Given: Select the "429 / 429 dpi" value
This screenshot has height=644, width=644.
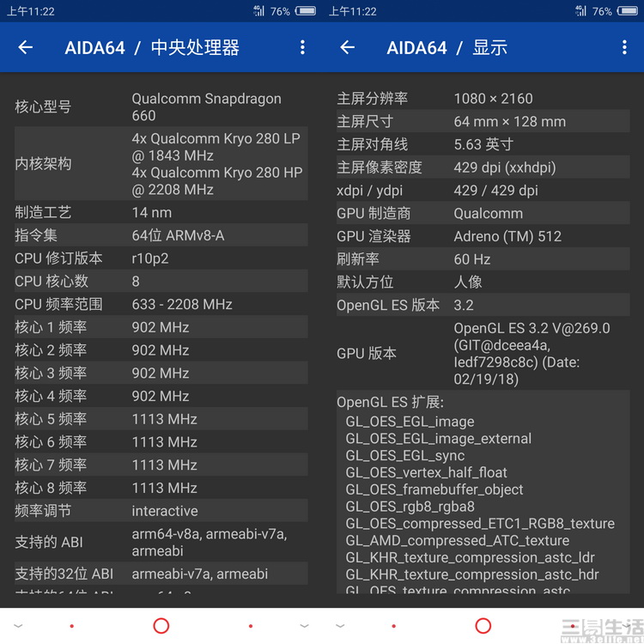Looking at the screenshot, I should (x=495, y=191).
